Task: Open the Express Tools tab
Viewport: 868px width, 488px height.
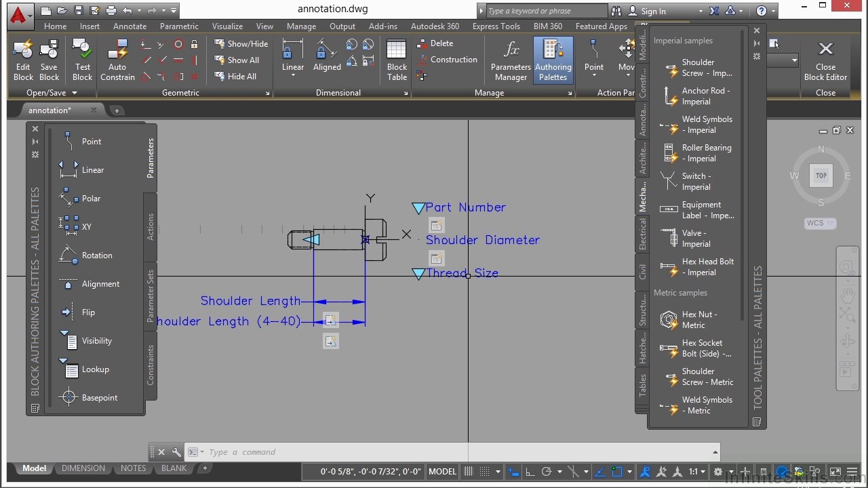Action: point(496,26)
